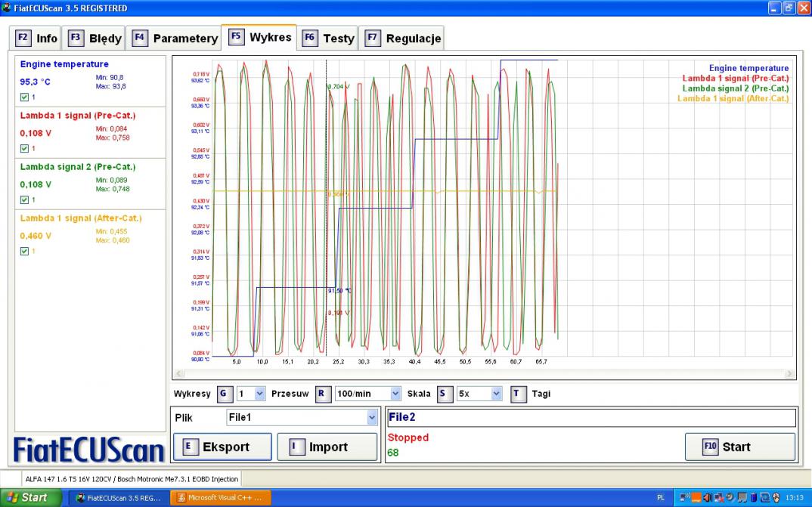The height and width of the screenshot is (507, 812).
Task: Open the Parametery tab
Action: 175,39
